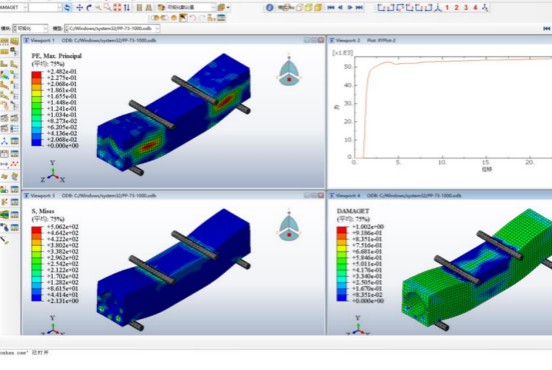
Task: Select the Pan View tool
Action: pos(79,7)
